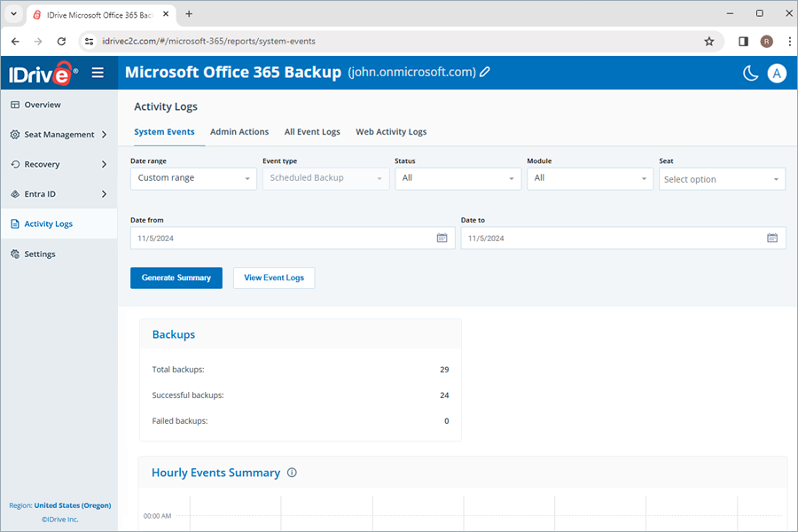
Task: Open the tab search dropdown
Action: click(x=13, y=14)
